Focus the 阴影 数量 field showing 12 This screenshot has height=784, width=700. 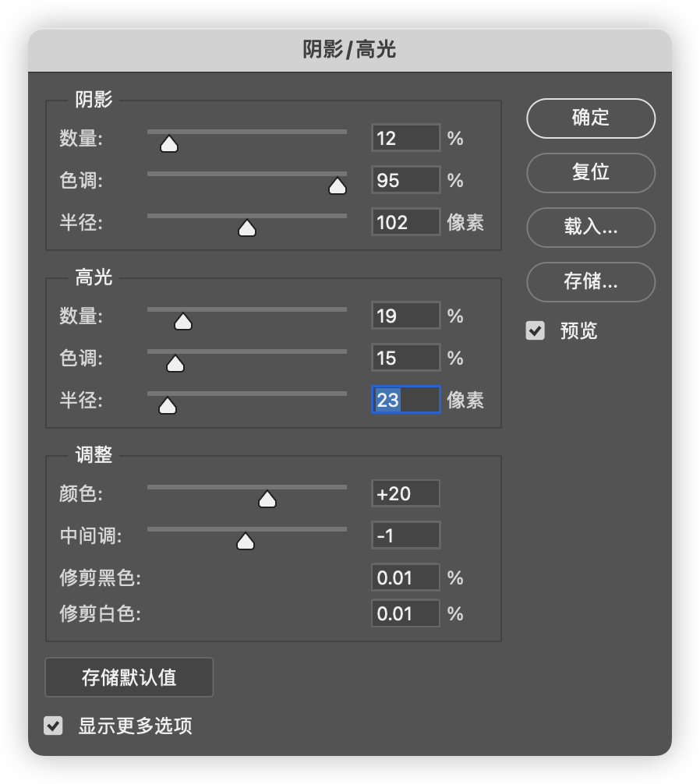pyautogui.click(x=405, y=137)
